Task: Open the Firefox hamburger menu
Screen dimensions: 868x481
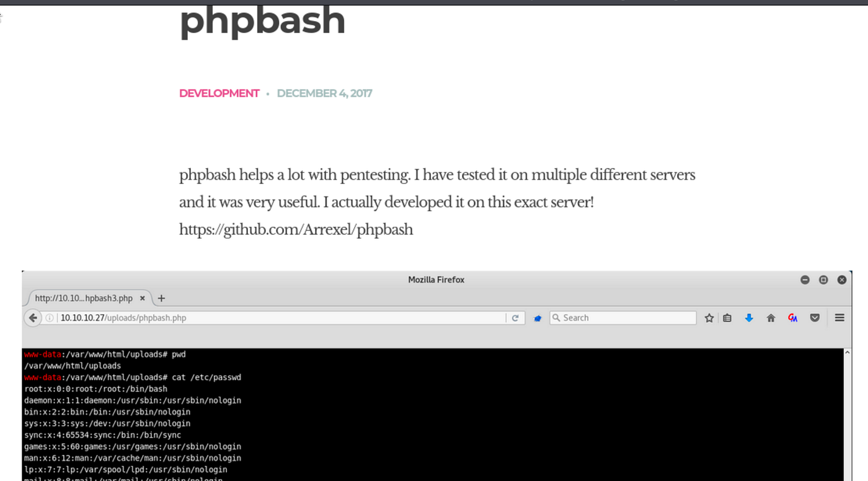Action: click(x=839, y=318)
